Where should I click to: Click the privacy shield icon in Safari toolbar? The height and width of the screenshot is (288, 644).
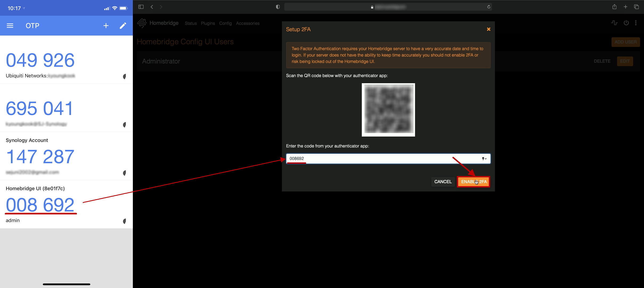[x=278, y=7]
